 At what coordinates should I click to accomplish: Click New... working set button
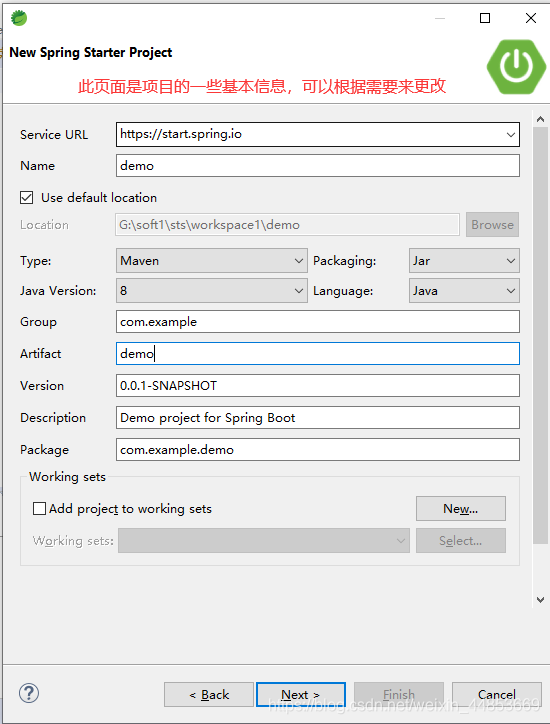tap(461, 508)
